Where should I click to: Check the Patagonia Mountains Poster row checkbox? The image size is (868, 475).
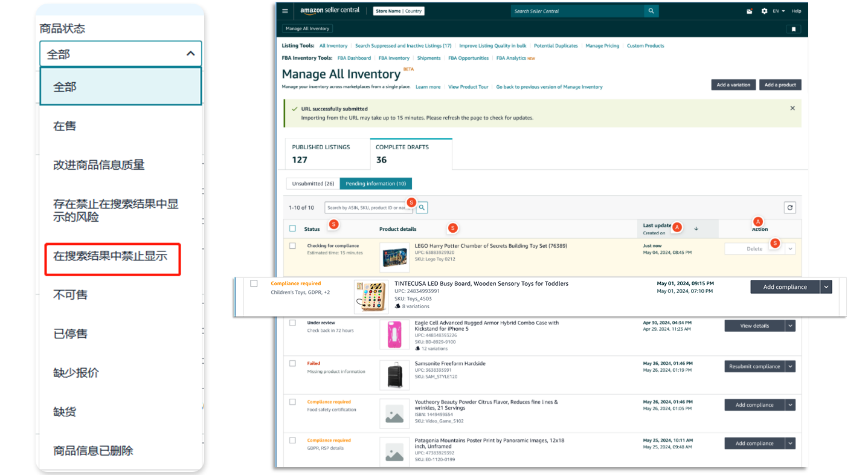[x=292, y=440]
